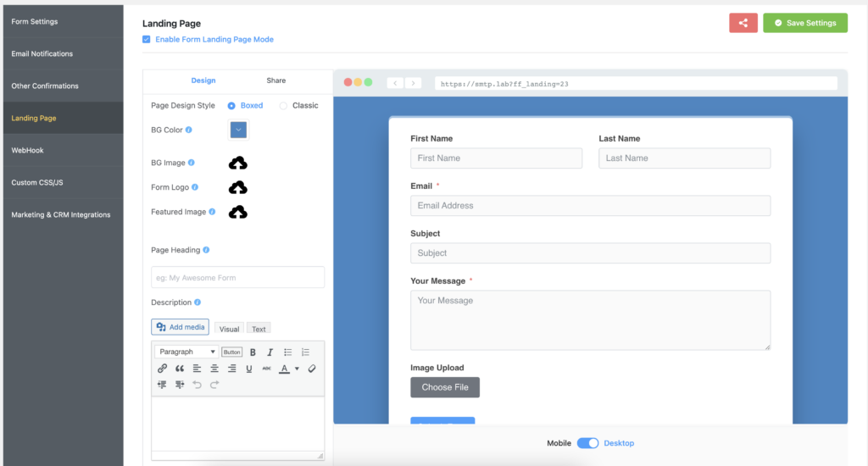Click the red share icon button

coord(743,23)
